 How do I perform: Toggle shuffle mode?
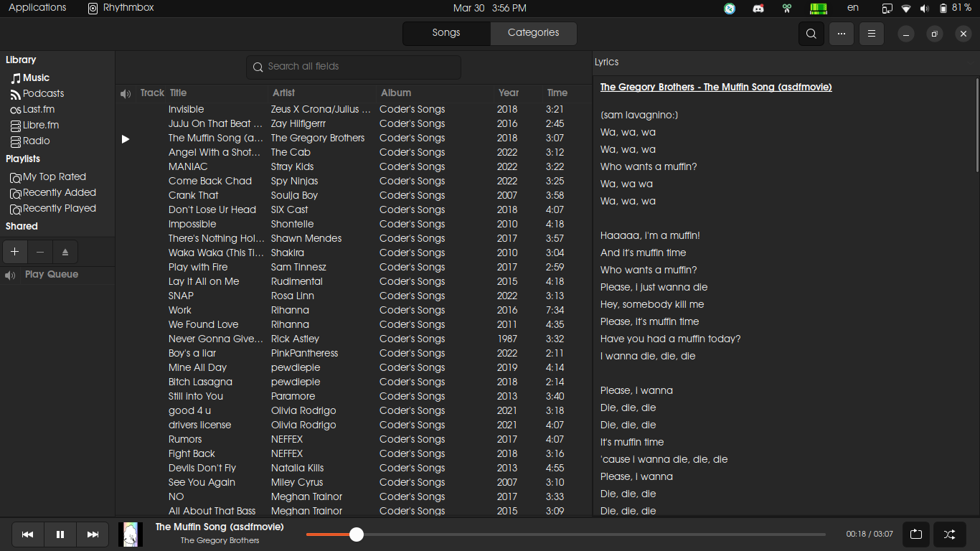point(949,534)
